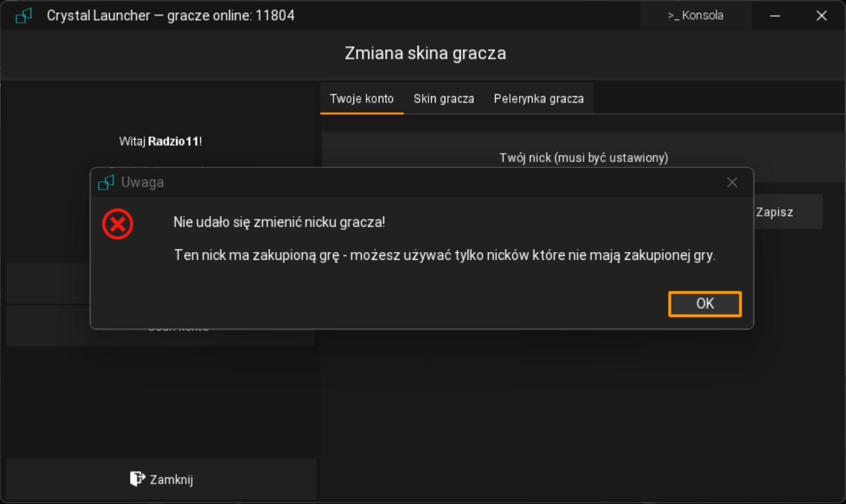The width and height of the screenshot is (846, 504).
Task: Click the Crystal Launcher logo in title bar
Action: tap(24, 16)
